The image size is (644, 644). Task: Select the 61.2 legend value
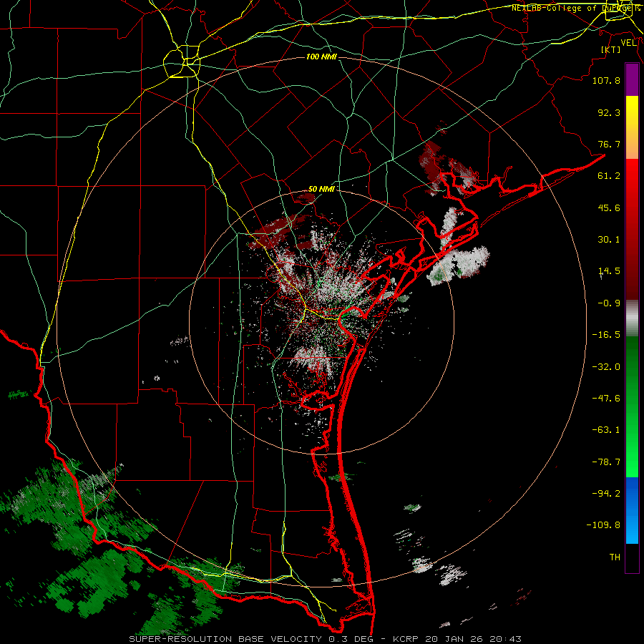point(609,176)
